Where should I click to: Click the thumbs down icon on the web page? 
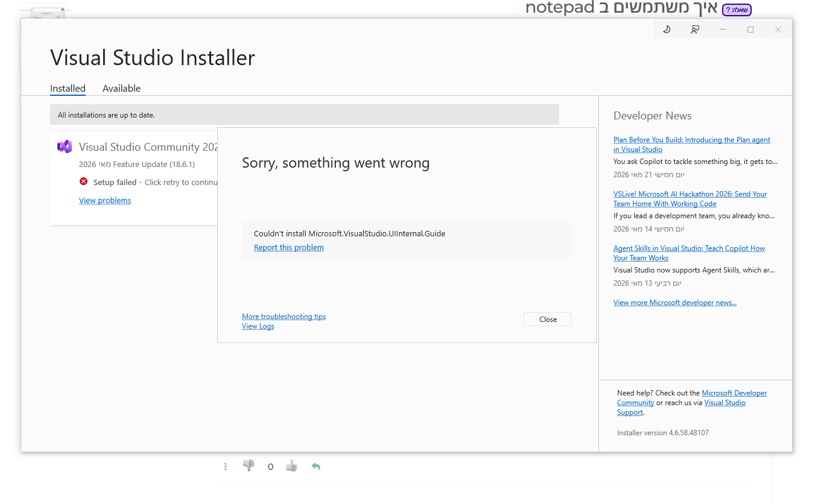[248, 465]
